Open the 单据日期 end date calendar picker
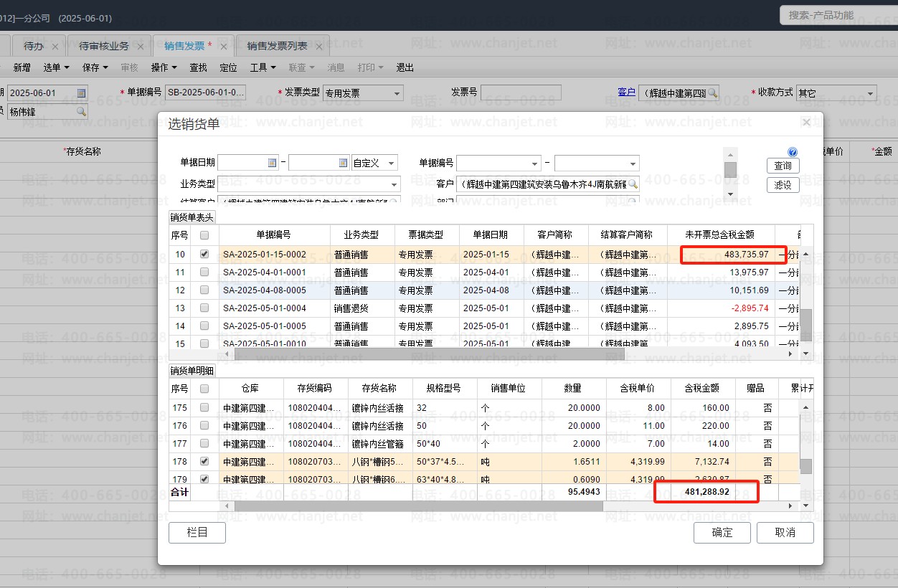The height and width of the screenshot is (588, 898). 343,163
